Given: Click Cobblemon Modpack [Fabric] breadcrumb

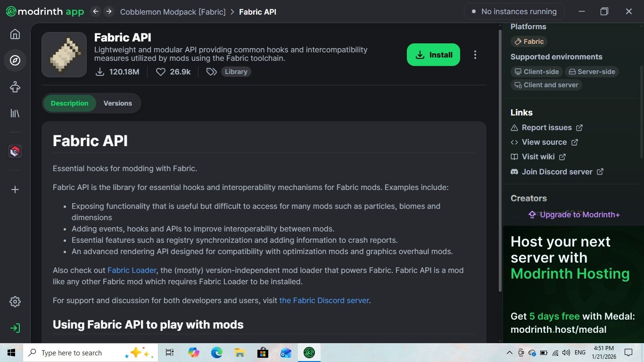Looking at the screenshot, I should (x=173, y=12).
